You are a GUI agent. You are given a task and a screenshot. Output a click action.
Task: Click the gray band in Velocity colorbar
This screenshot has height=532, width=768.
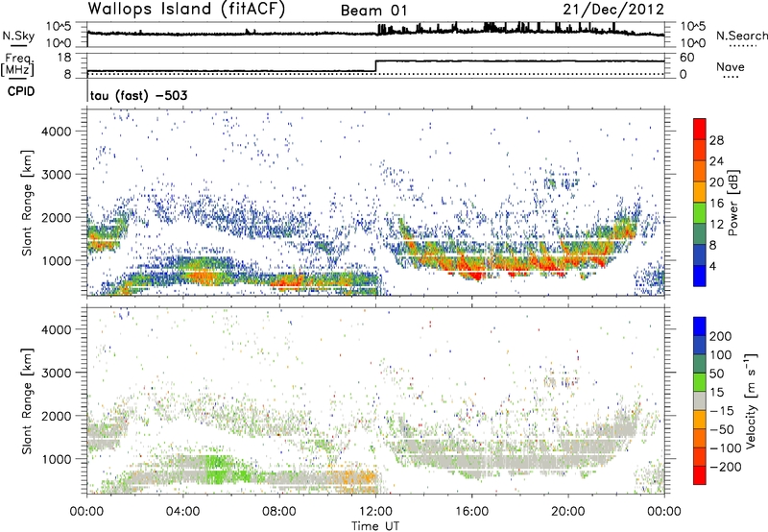pos(700,400)
